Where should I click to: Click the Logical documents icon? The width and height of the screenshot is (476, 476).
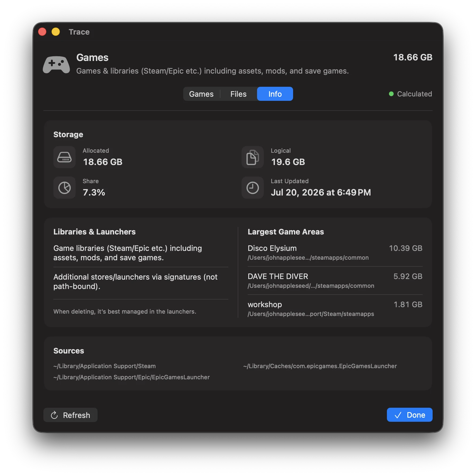253,157
